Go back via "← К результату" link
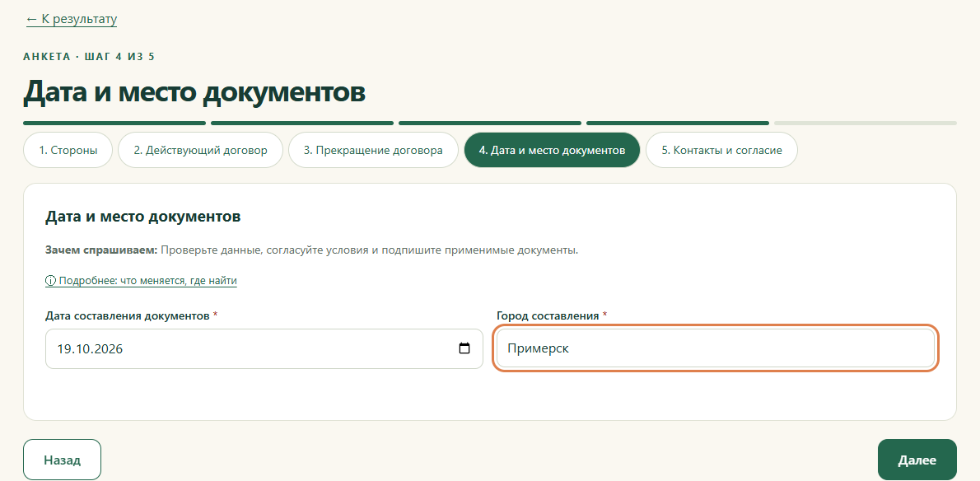The width and height of the screenshot is (980, 481). coord(72,20)
